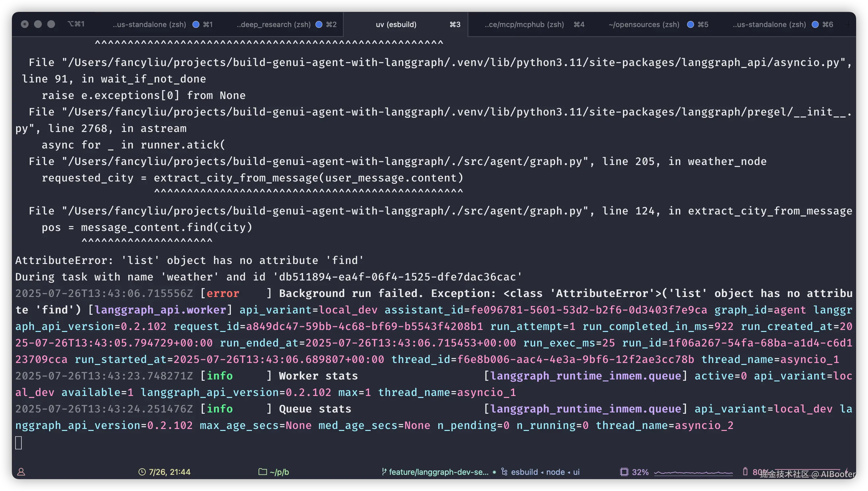Click the folder icon next to ~/p/b
868x491 pixels.
[x=263, y=472]
